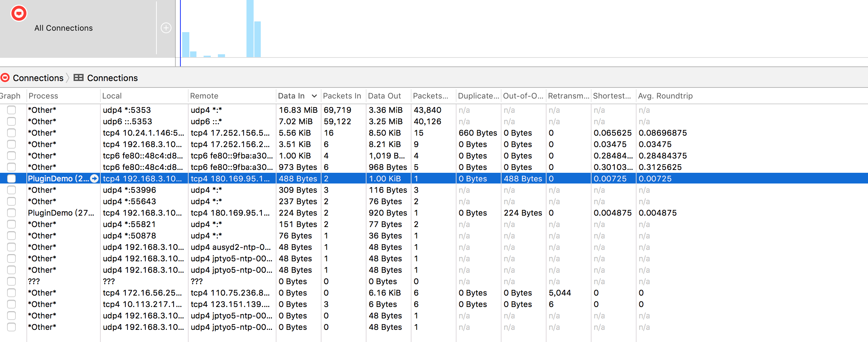868x342 pixels.
Task: Click the tallest blue bar in timeline graph
Action: (x=250, y=29)
